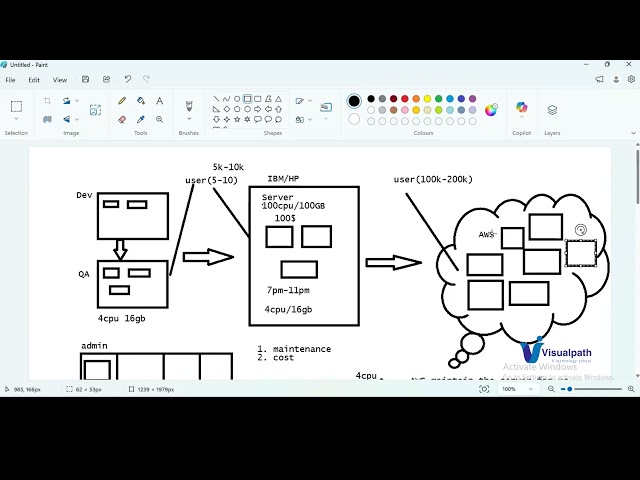The width and height of the screenshot is (640, 480).
Task: Pick the red colour swatch
Action: [404, 99]
